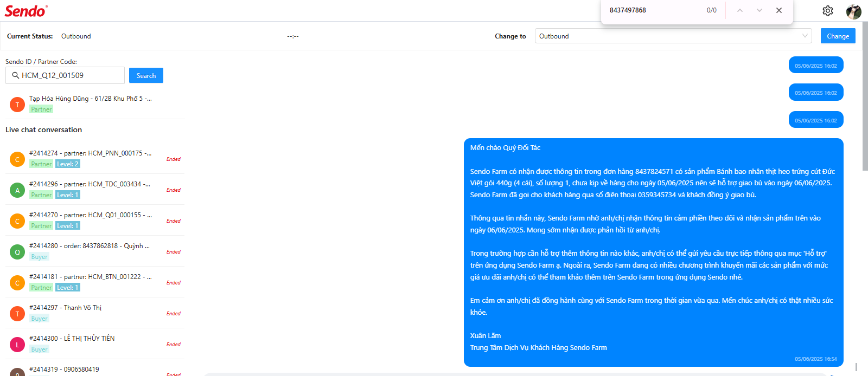The image size is (868, 376).
Task: Click avatar C of conversation #2414274
Action: tap(17, 159)
